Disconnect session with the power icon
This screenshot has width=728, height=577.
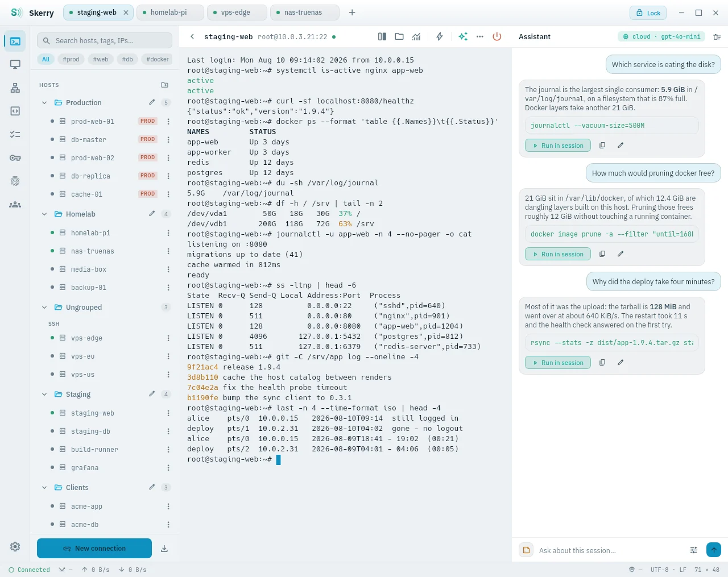click(x=497, y=36)
